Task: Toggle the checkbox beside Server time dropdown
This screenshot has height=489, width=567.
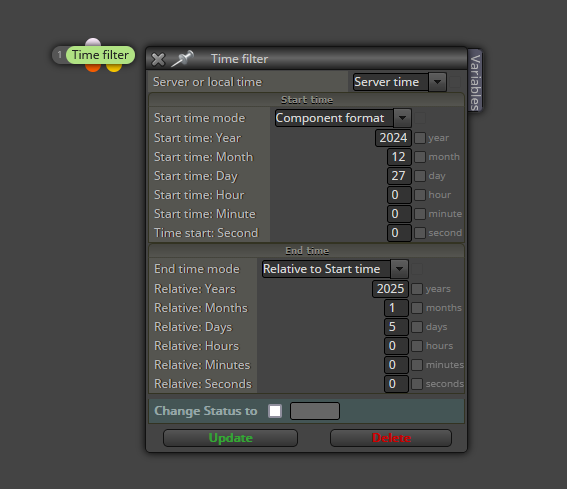Action: click(455, 82)
